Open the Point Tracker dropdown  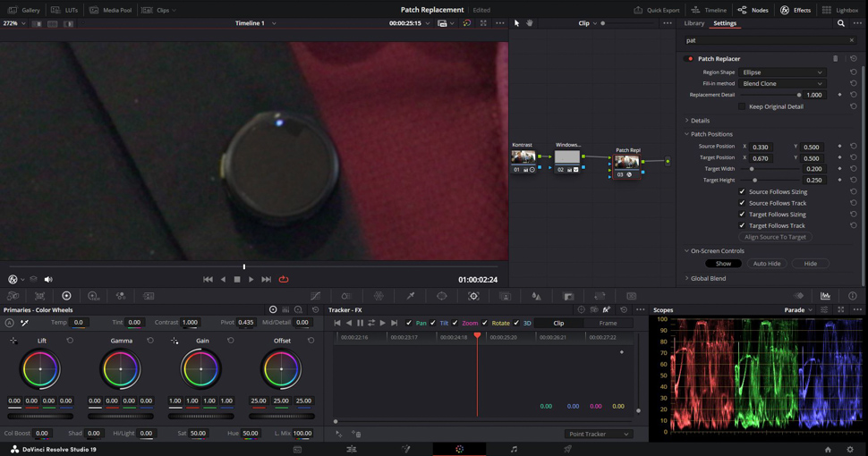599,434
